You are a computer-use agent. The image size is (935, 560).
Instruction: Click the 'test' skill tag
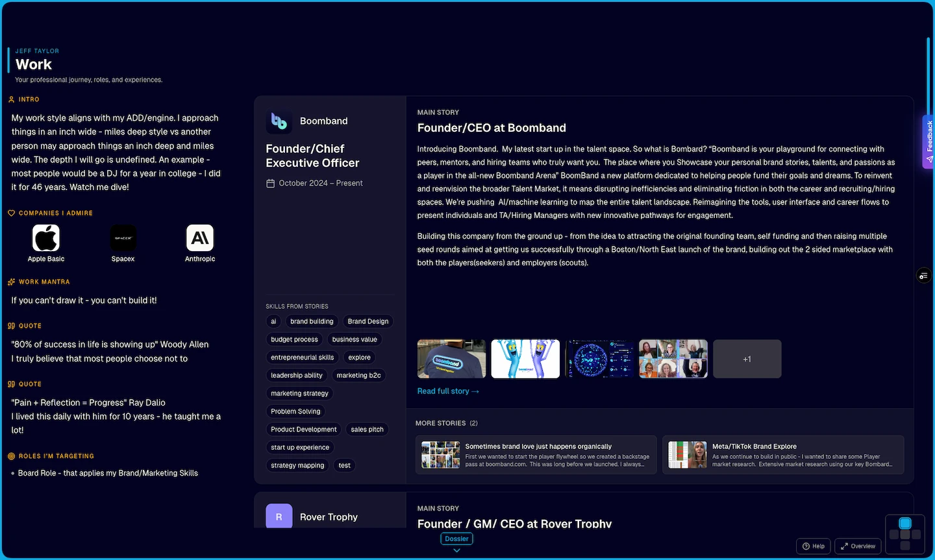click(345, 465)
